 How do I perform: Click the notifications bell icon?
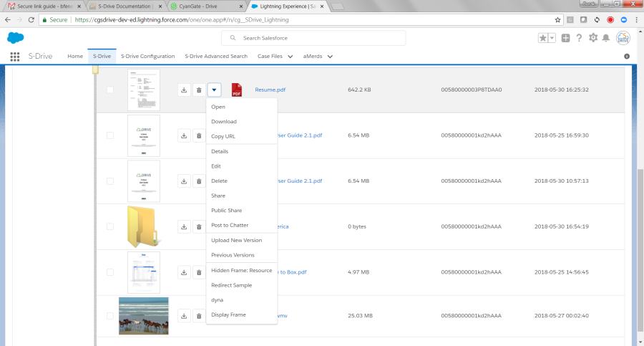607,38
